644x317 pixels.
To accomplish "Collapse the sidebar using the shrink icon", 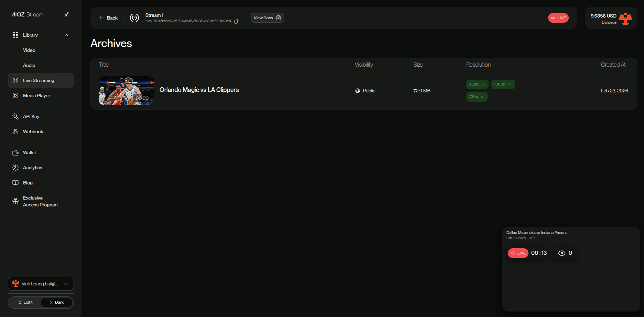I will click(x=67, y=14).
